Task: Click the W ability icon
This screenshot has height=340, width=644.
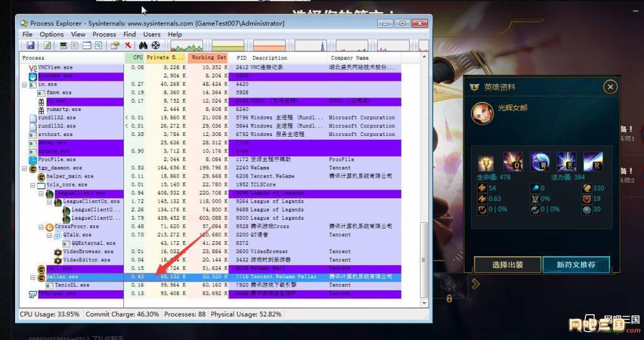Action: tap(539, 162)
